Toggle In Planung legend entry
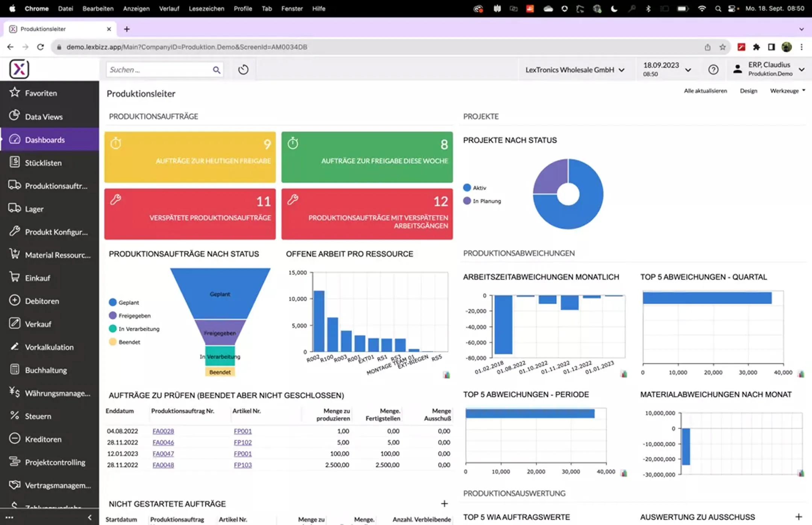The image size is (812, 525). pyautogui.click(x=482, y=201)
